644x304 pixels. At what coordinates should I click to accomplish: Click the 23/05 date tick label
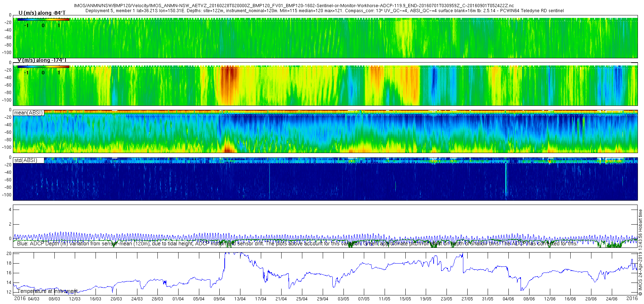(x=447, y=299)
